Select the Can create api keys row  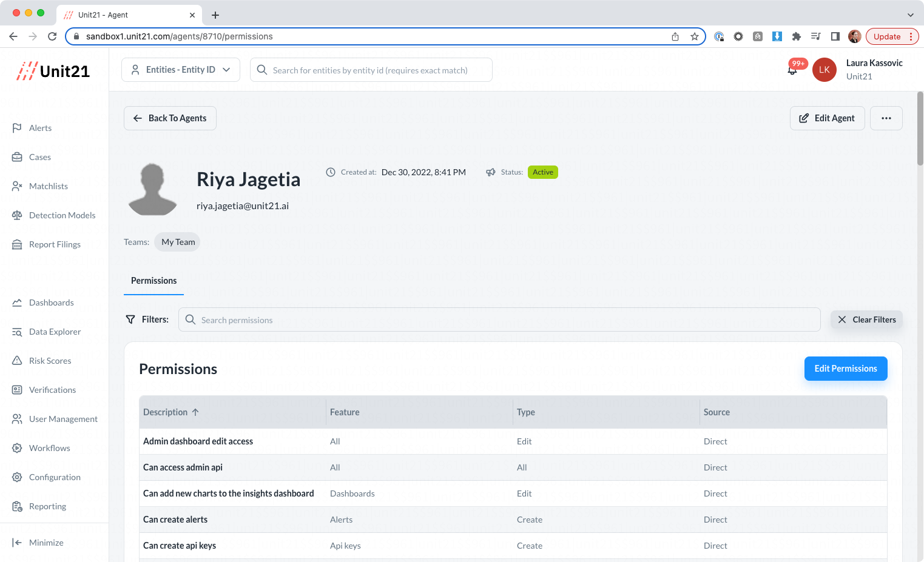point(513,546)
